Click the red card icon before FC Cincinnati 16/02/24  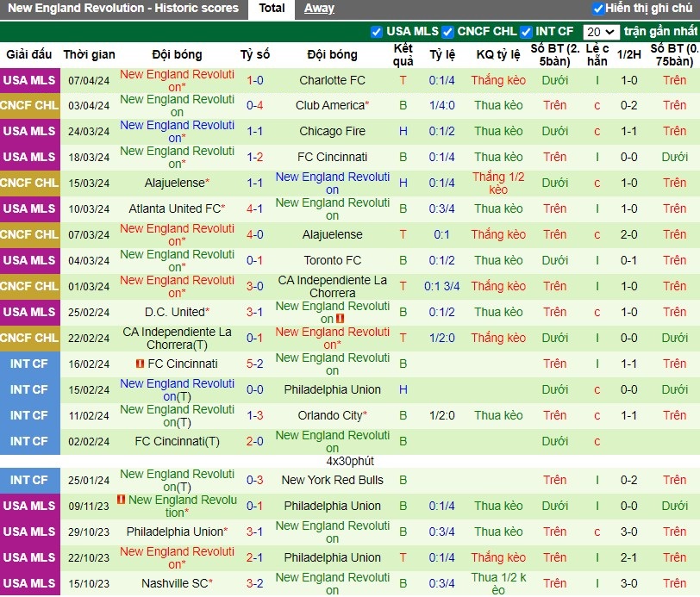point(141,364)
